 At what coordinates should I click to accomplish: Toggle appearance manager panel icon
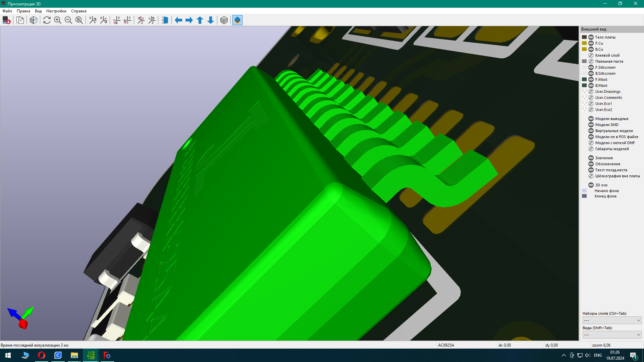pos(237,20)
